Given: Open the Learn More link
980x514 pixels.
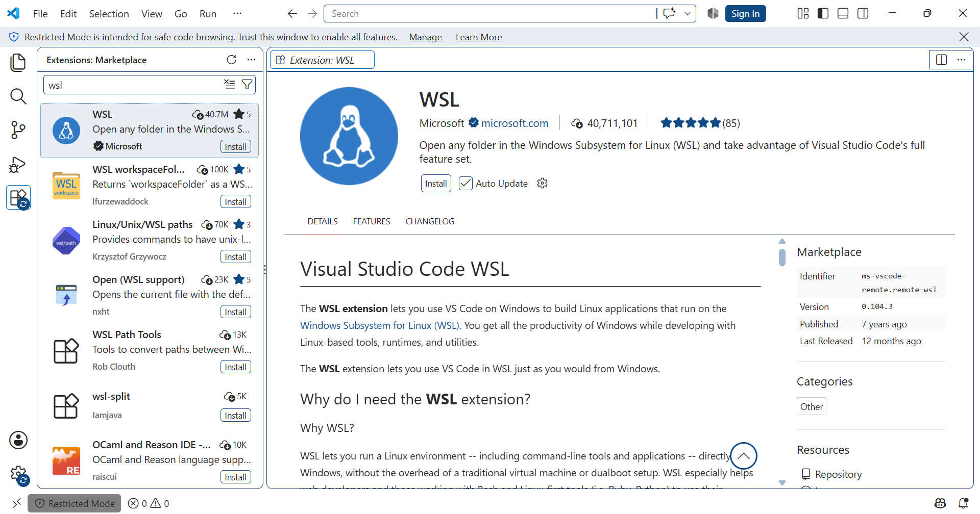Looking at the screenshot, I should [x=479, y=37].
